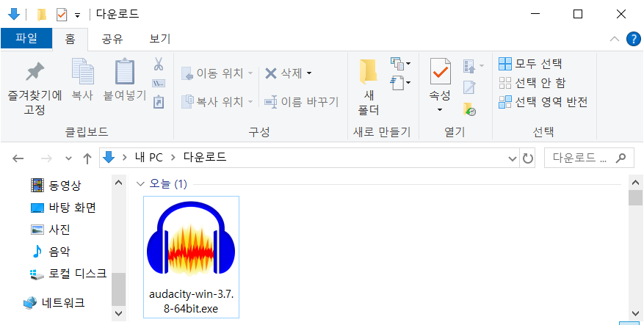Open the Easy access dropdown

[400, 83]
